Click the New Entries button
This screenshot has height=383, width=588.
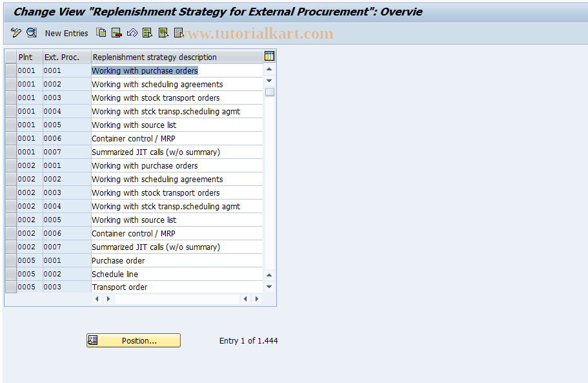pos(66,32)
